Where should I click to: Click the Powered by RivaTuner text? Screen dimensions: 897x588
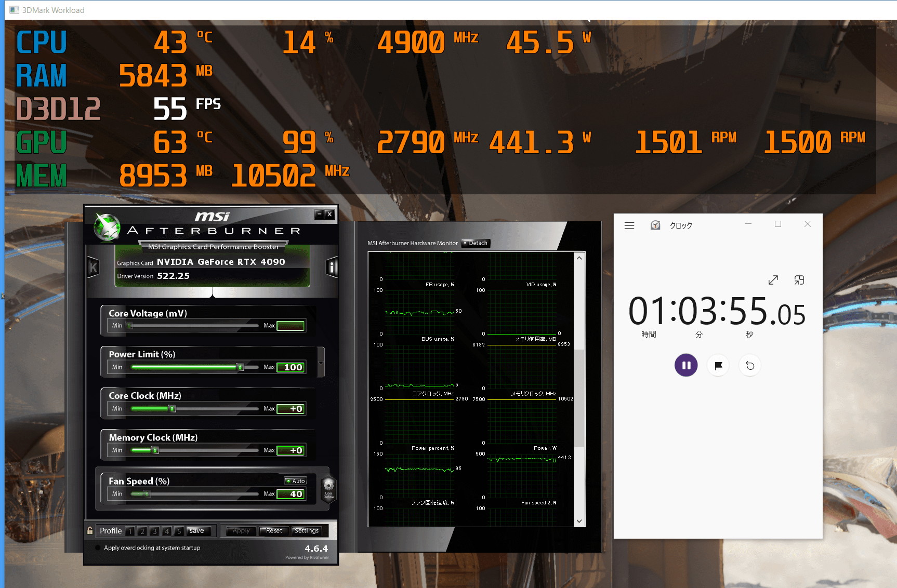[307, 558]
